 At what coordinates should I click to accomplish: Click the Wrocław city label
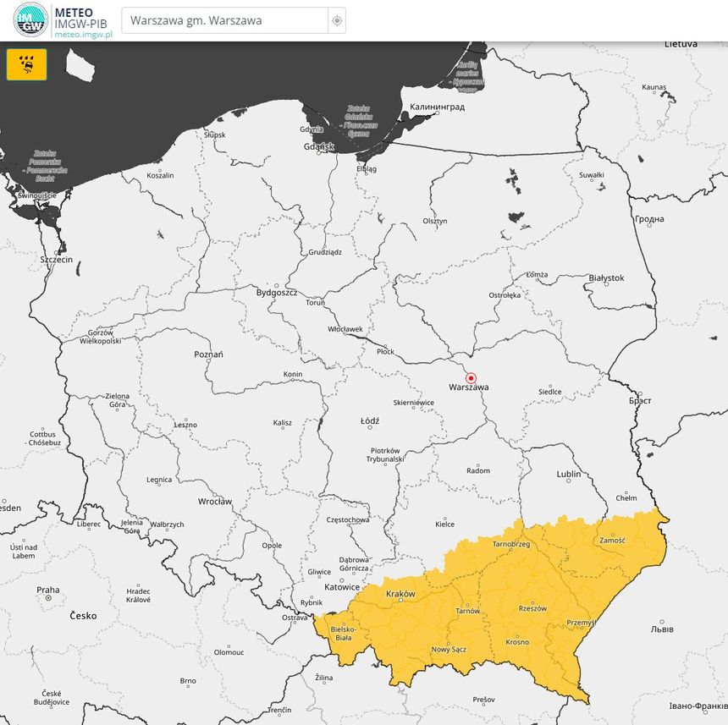click(x=214, y=502)
